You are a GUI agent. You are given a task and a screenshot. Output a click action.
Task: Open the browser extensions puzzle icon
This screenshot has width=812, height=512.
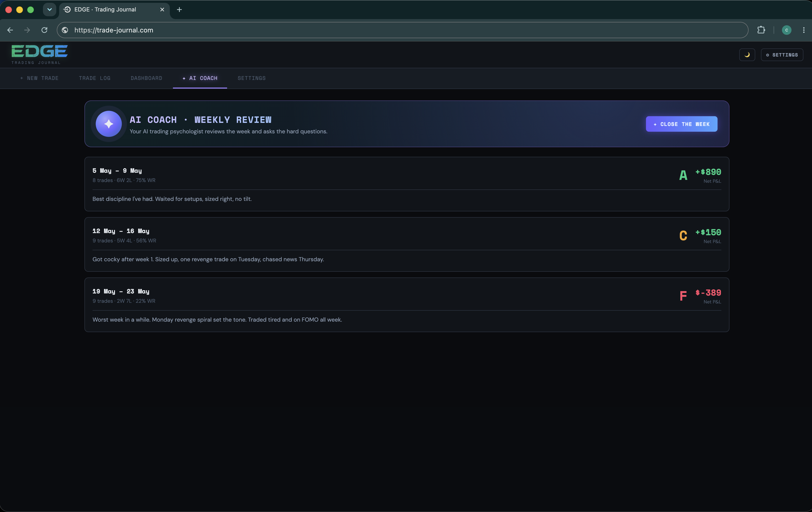[x=761, y=30]
